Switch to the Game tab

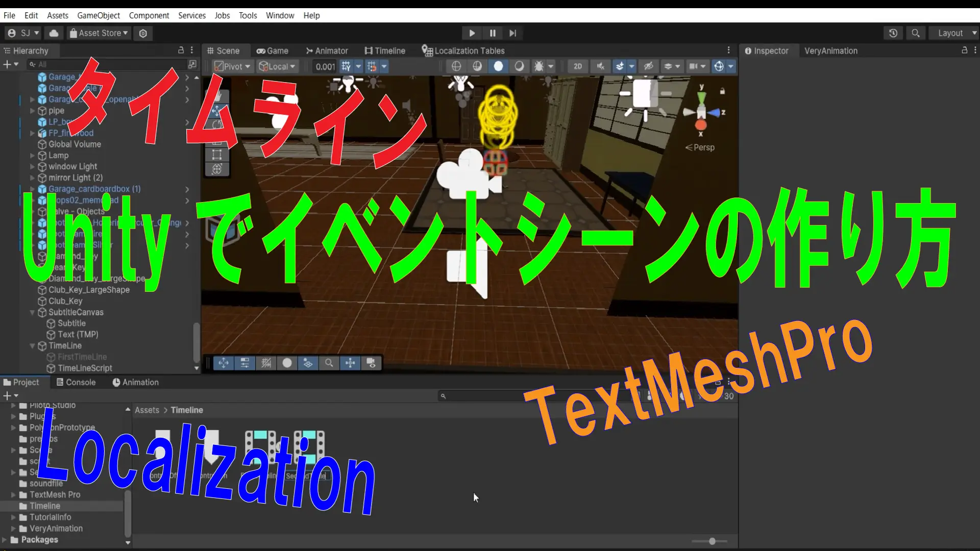[273, 51]
